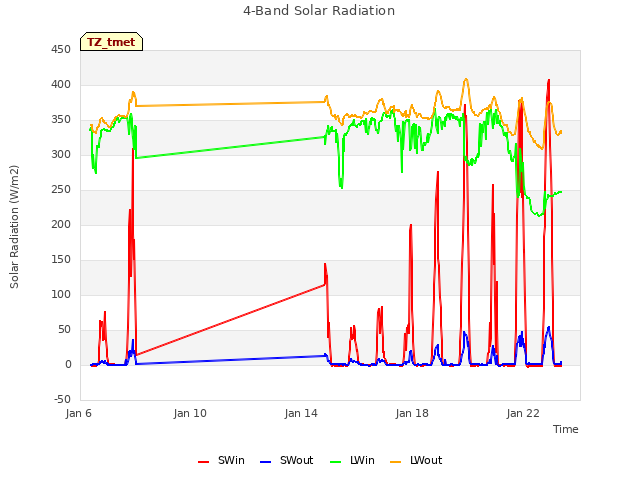
Task: Toggle SWout series in legend
Action: click(286, 460)
